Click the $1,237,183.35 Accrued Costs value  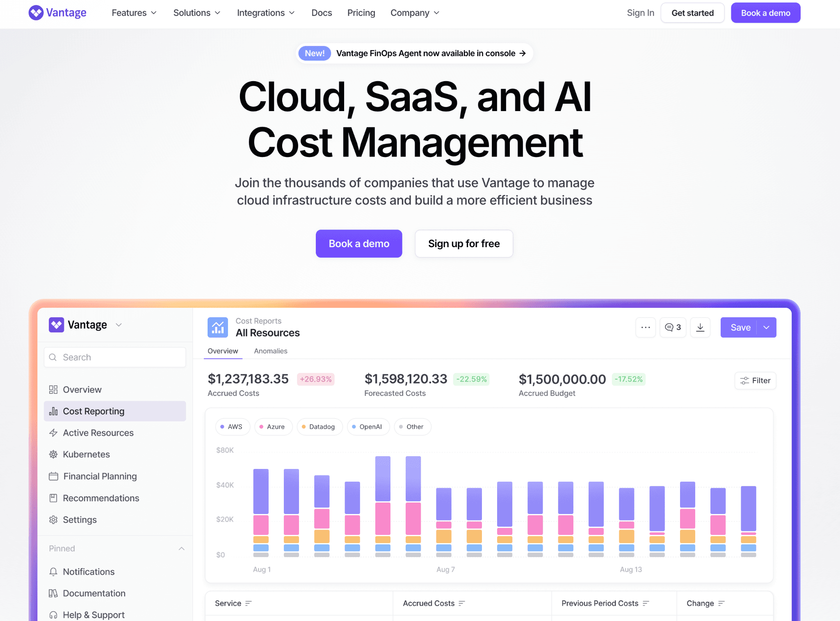click(x=248, y=379)
